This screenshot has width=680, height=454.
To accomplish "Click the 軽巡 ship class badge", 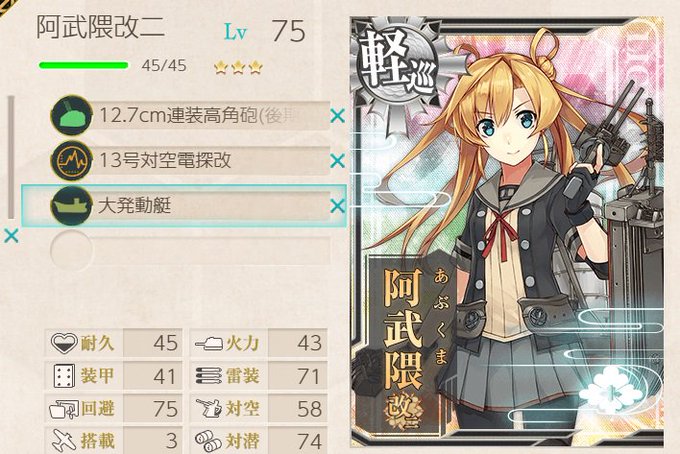I will (397, 66).
